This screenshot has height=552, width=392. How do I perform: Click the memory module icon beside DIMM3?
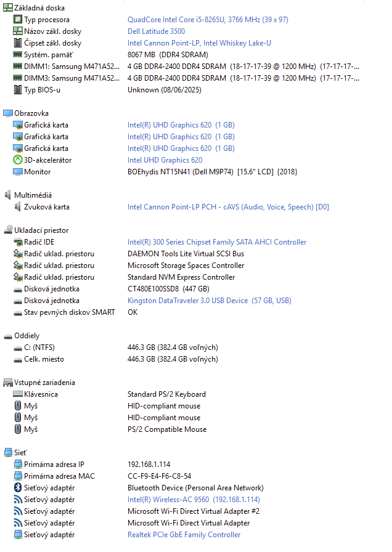click(18, 78)
